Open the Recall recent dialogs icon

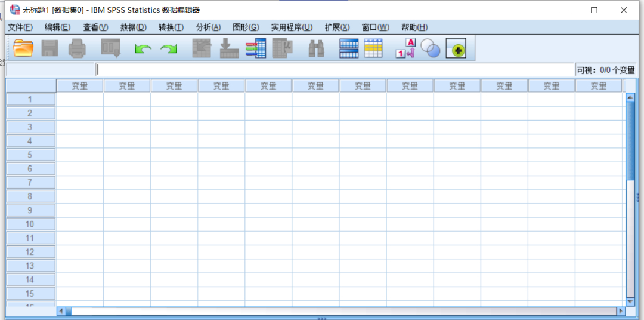tap(111, 48)
